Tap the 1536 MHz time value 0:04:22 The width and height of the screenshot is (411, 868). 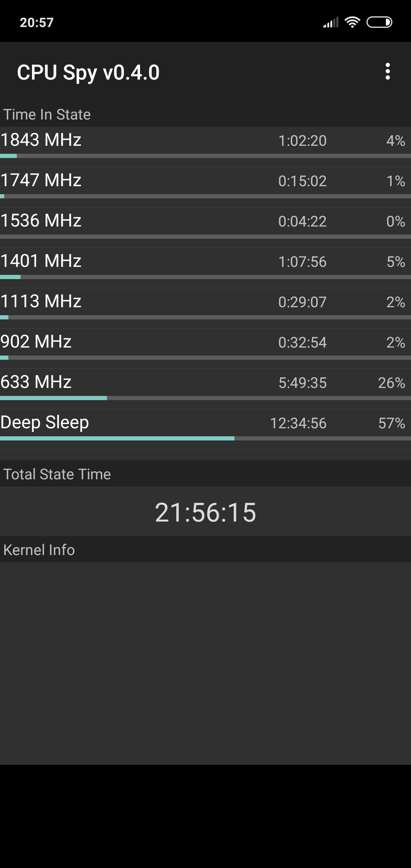(x=302, y=222)
